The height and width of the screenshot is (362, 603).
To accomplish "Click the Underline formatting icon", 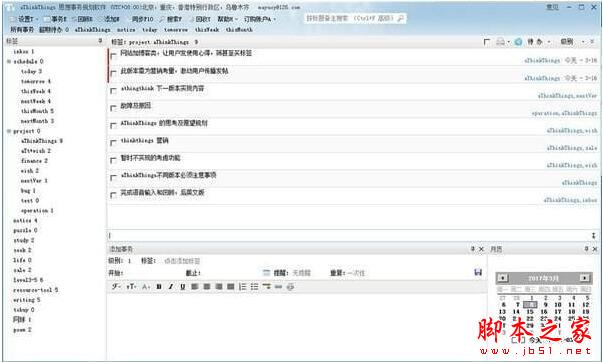I will [x=183, y=287].
